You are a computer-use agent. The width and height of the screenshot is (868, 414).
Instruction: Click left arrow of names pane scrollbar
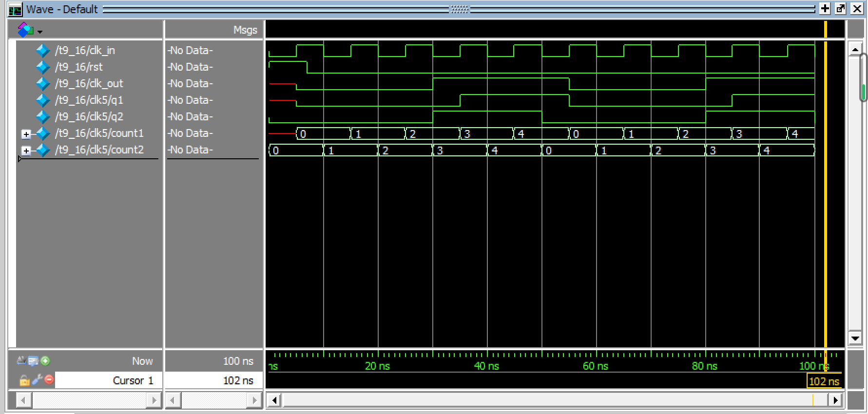pyautogui.click(x=23, y=400)
